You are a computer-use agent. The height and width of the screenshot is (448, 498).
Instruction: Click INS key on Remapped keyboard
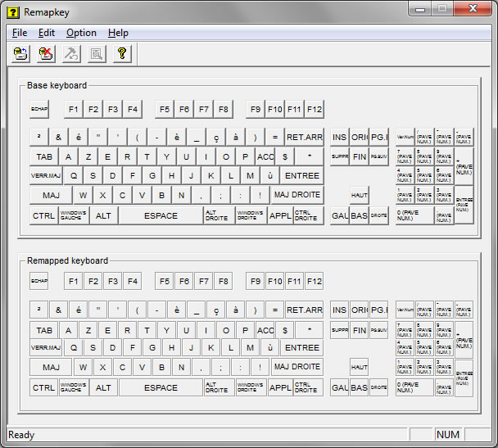(340, 310)
